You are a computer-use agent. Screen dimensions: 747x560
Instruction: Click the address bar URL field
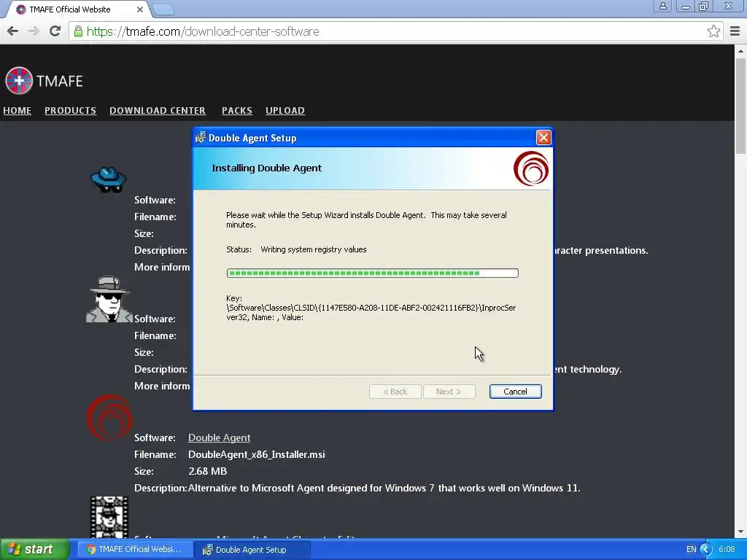395,31
